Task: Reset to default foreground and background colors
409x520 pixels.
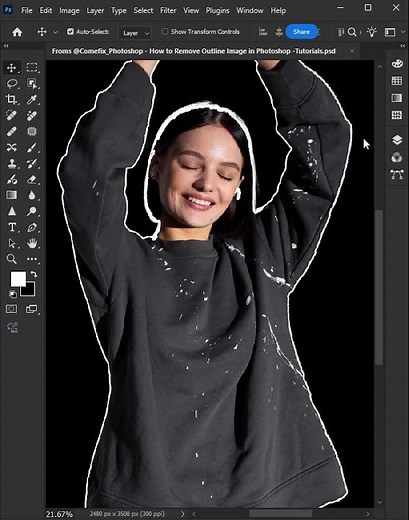Action: tap(12, 294)
